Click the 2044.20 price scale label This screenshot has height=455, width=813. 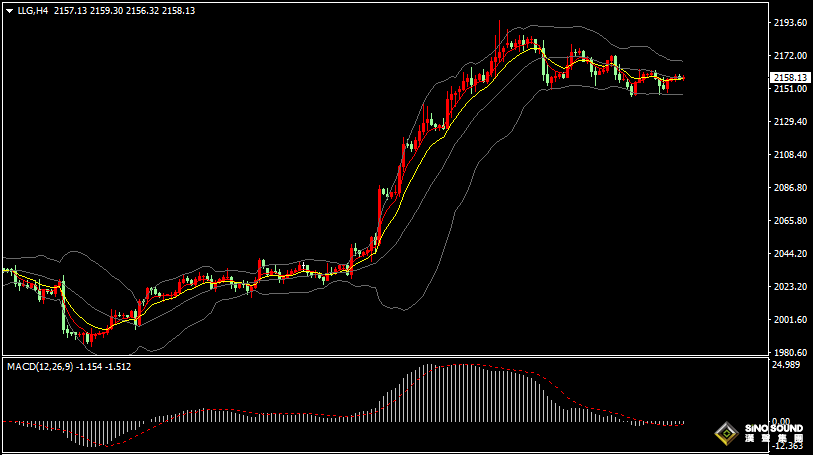pos(790,253)
